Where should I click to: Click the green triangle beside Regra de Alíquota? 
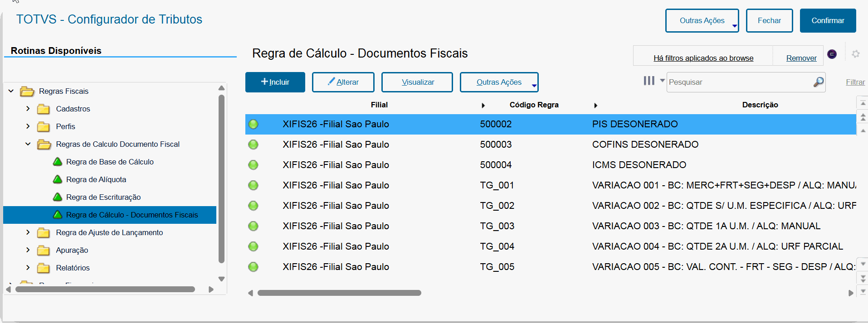tap(58, 179)
